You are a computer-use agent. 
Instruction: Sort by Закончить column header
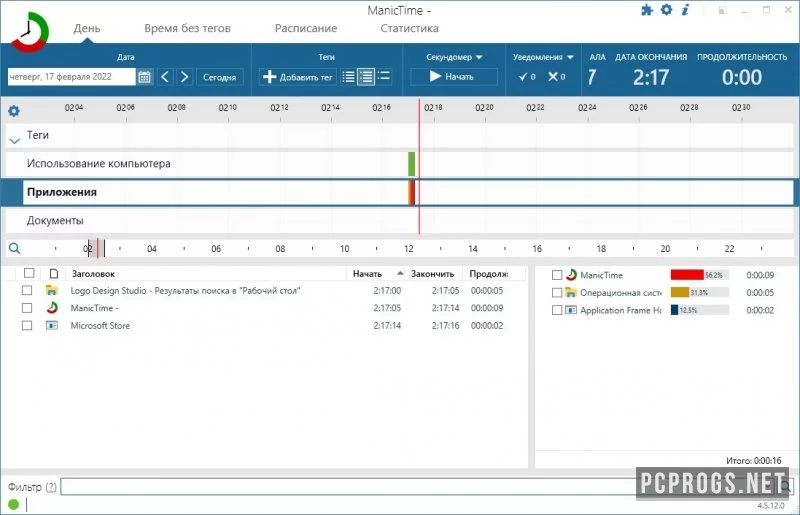click(433, 274)
